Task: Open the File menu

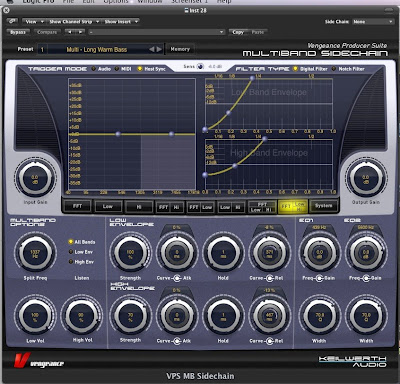Action: click(69, 2)
